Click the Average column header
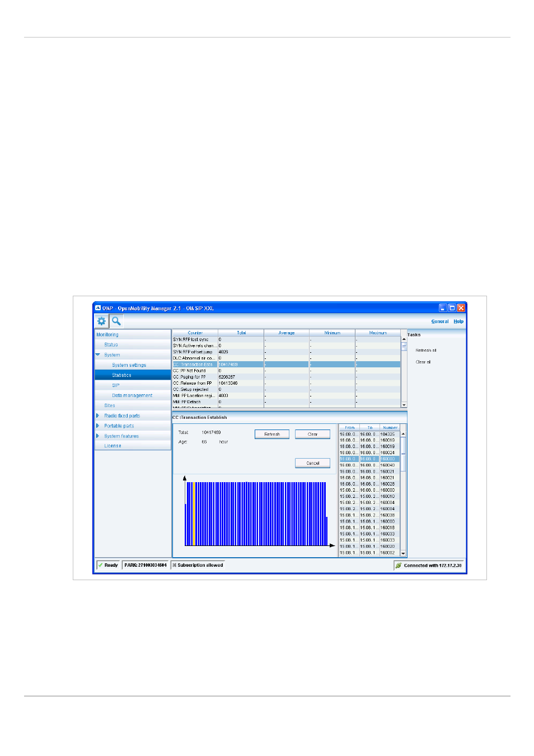The image size is (534, 756). 287,333
